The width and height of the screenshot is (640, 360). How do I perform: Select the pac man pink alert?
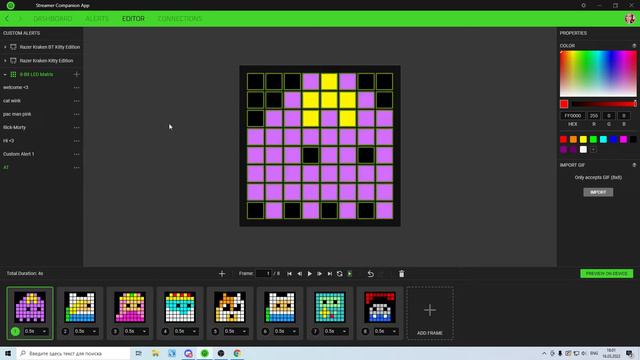click(17, 114)
